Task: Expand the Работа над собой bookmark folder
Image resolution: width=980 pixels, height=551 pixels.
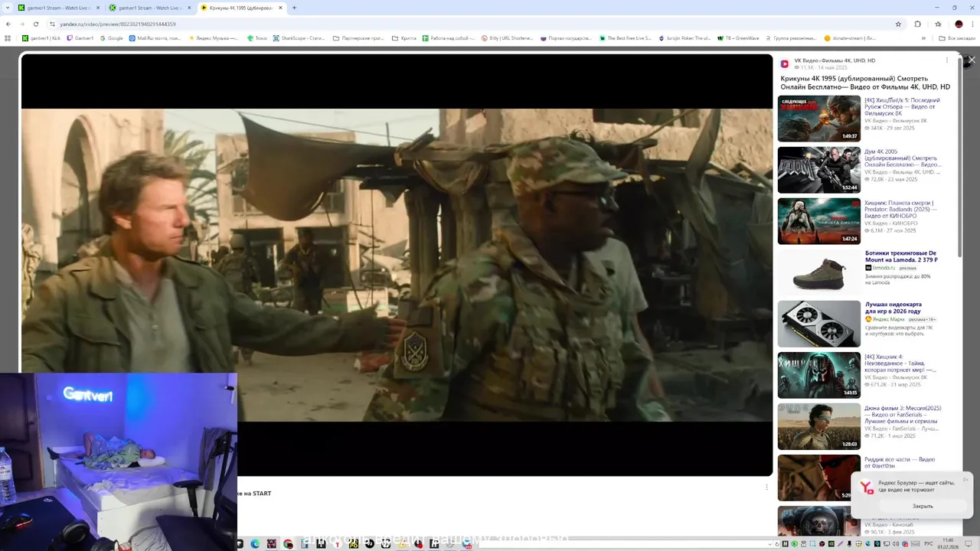Action: [x=448, y=37]
